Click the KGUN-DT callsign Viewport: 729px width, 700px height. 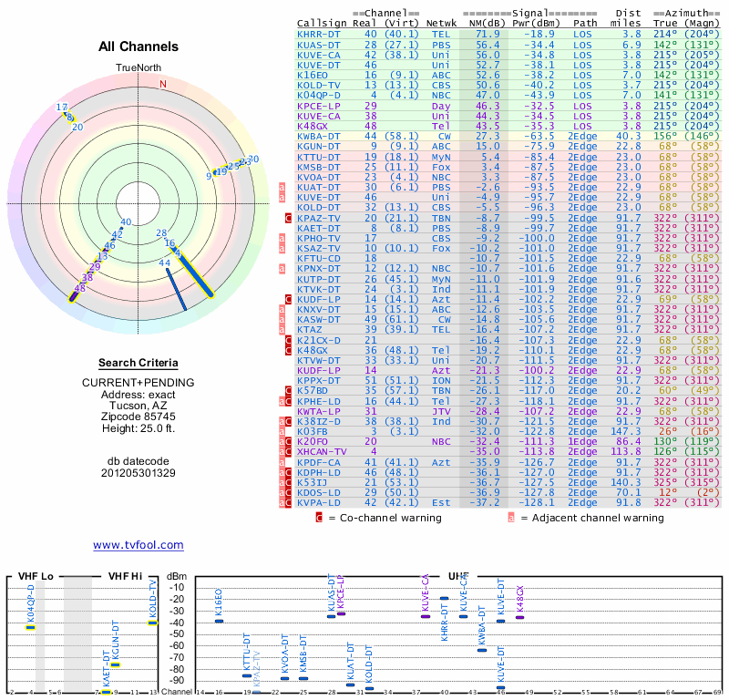(318, 147)
